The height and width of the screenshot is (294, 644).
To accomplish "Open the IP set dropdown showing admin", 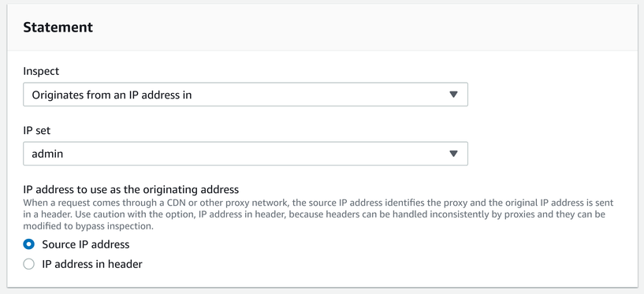I will (x=245, y=154).
